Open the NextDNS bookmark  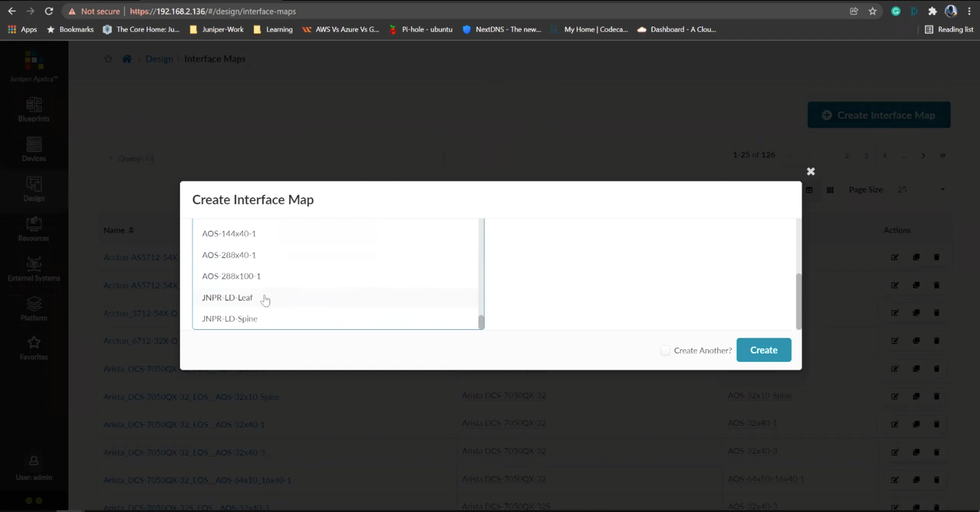click(502, 29)
